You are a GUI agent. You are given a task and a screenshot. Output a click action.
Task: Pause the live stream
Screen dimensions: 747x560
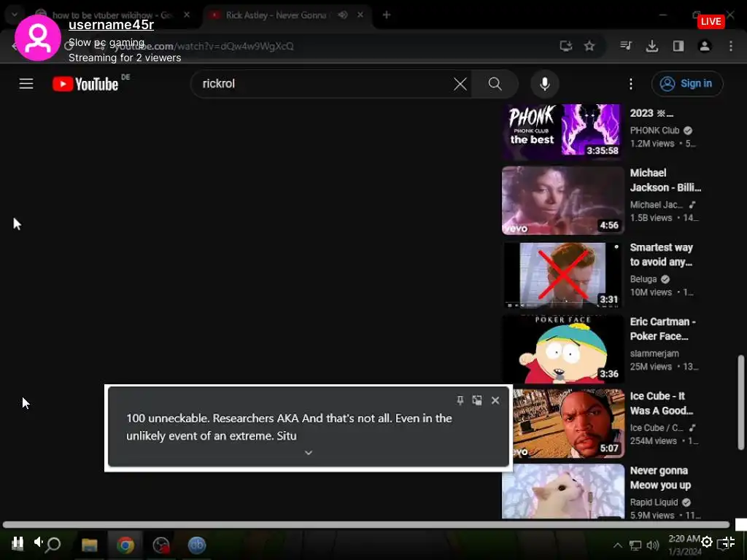point(18,542)
